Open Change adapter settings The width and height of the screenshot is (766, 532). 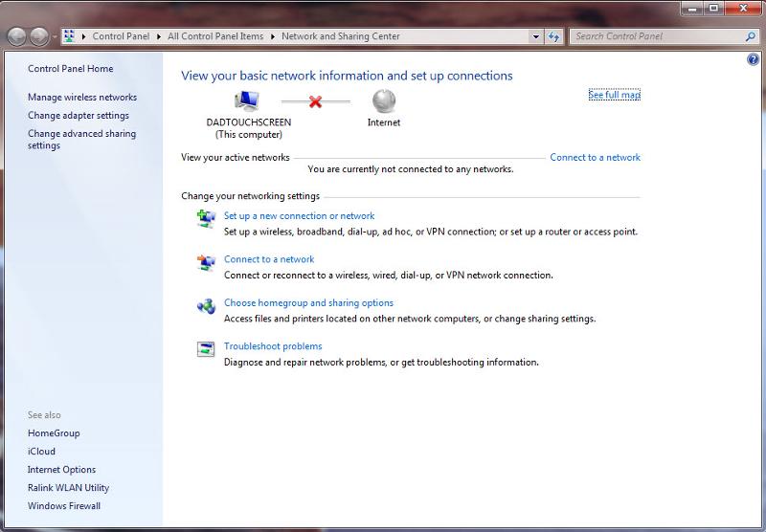[79, 115]
